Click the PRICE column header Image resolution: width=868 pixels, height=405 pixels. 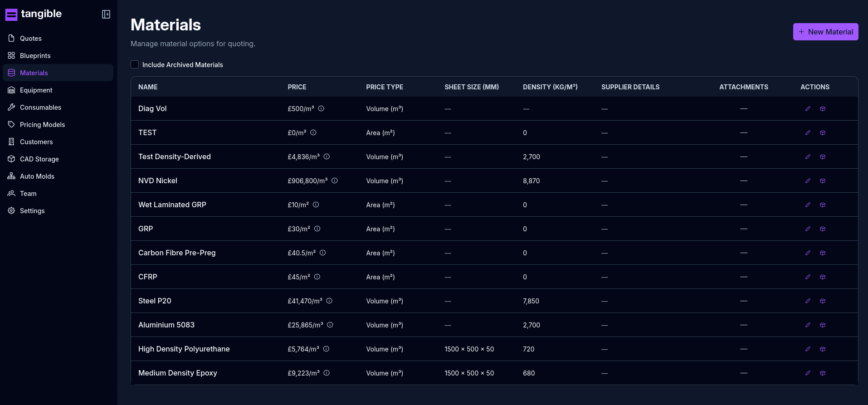coord(297,87)
